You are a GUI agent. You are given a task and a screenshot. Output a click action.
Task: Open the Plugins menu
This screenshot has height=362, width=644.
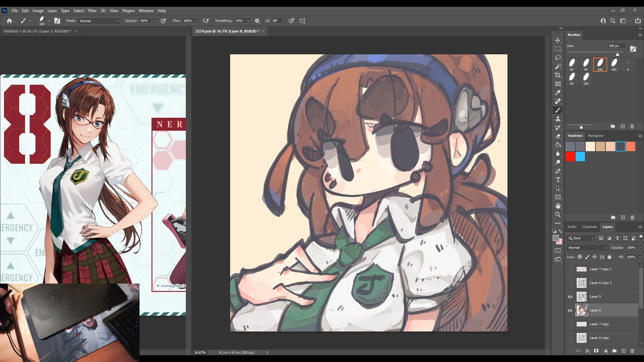pos(128,11)
